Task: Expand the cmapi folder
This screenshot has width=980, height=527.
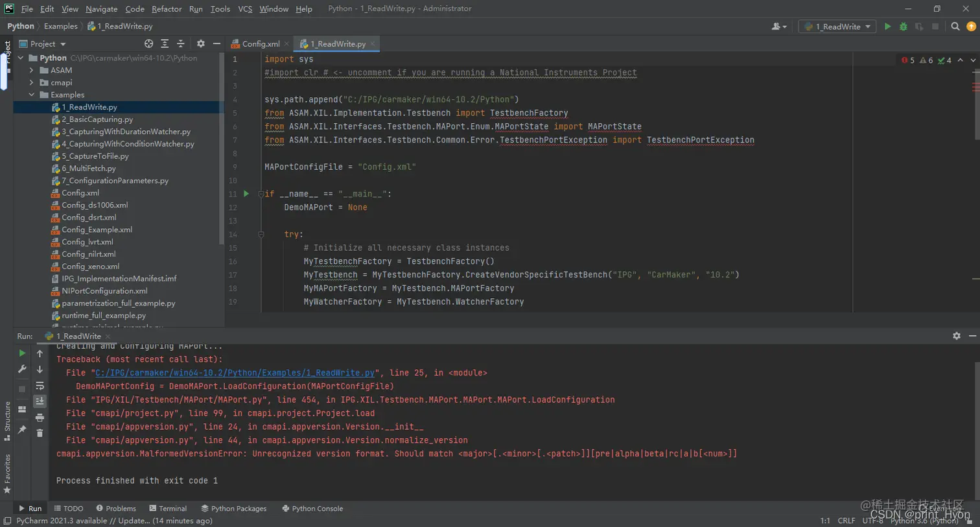Action: (x=31, y=82)
